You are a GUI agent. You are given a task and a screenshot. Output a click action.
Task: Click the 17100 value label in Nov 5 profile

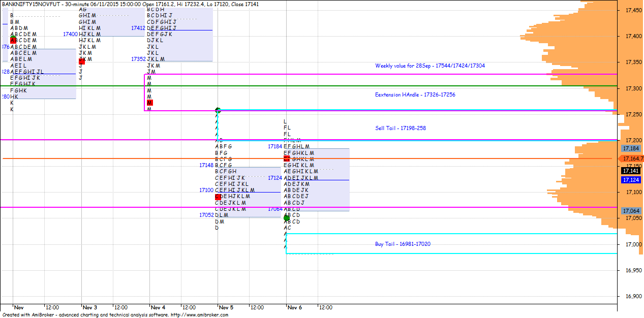click(206, 190)
